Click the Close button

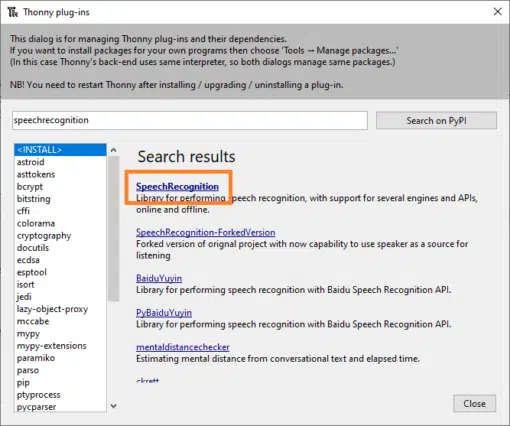(474, 404)
